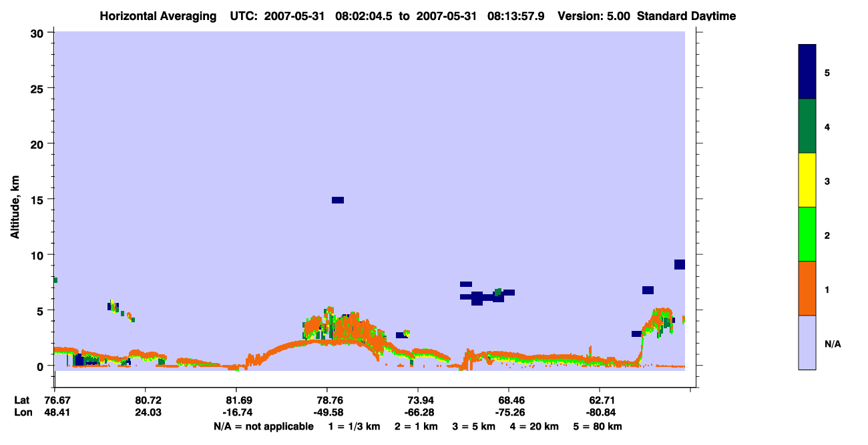Click the y-axis tick label 20
This screenshot has height=445, width=868.
coord(38,143)
